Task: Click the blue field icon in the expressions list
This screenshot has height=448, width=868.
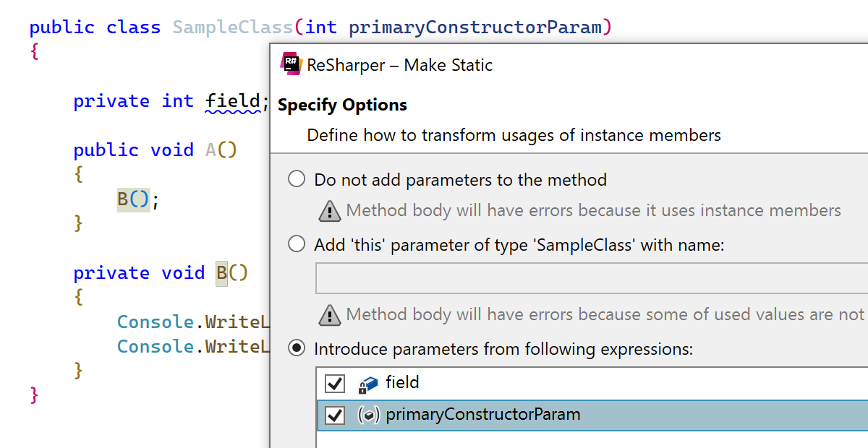Action: pos(368,384)
